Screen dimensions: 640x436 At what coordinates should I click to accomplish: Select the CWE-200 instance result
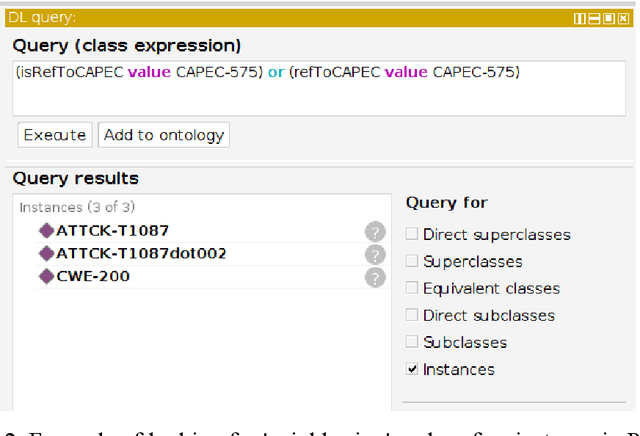pos(93,276)
